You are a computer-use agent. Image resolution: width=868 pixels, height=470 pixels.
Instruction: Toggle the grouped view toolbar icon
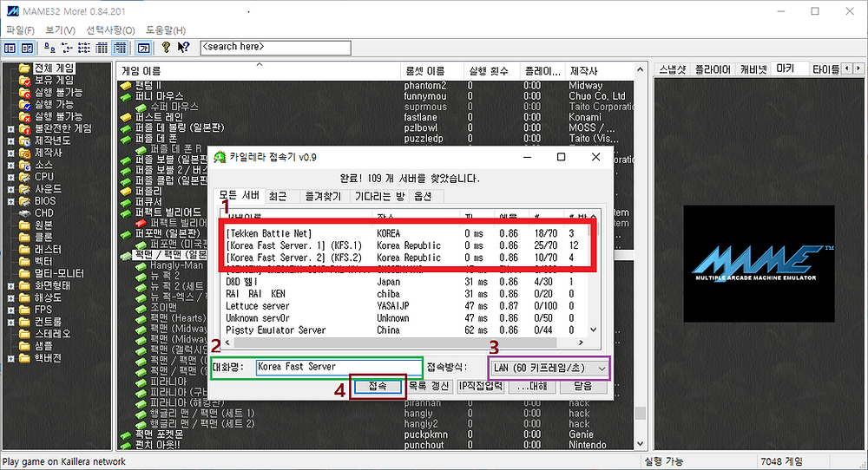120,48
